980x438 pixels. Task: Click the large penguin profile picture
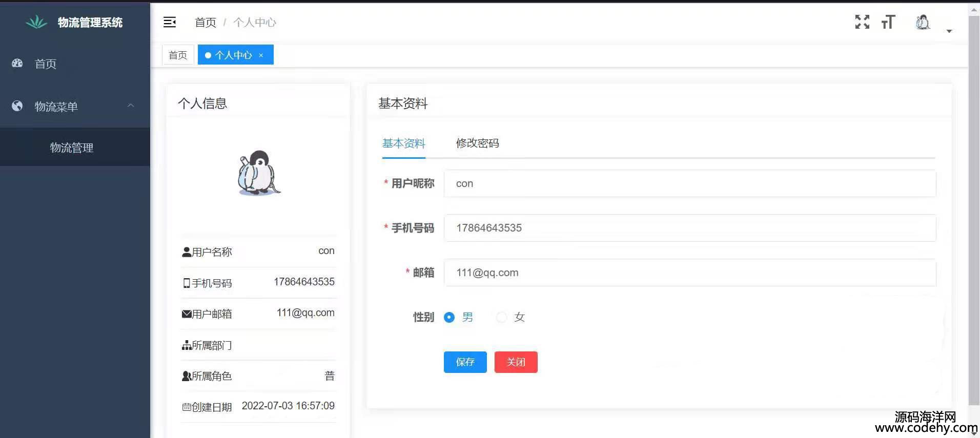[x=259, y=173]
